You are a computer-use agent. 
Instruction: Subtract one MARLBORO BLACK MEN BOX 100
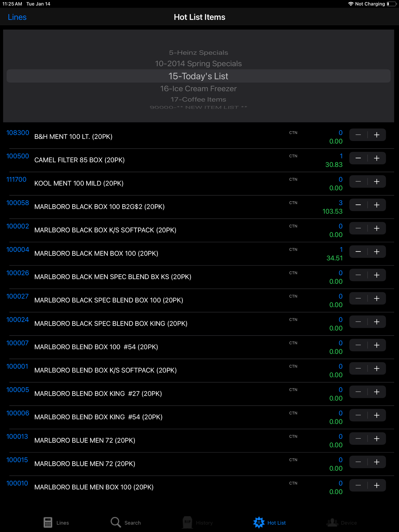click(x=358, y=252)
